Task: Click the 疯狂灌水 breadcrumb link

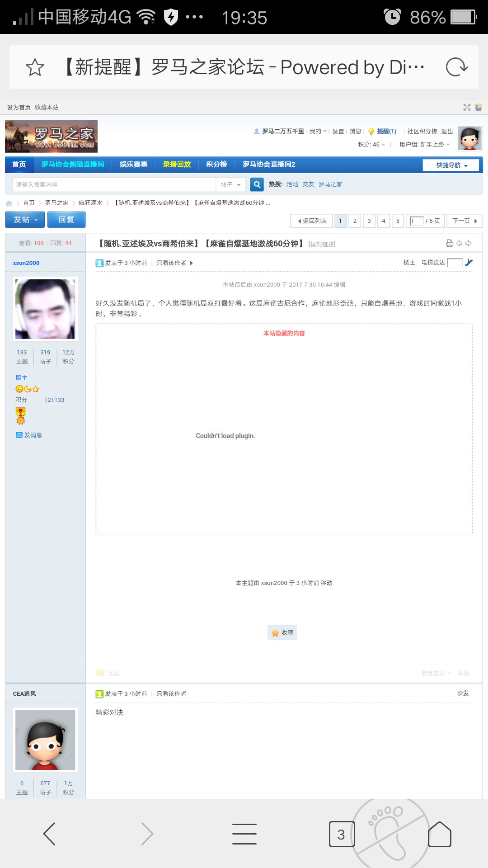Action: (90, 203)
